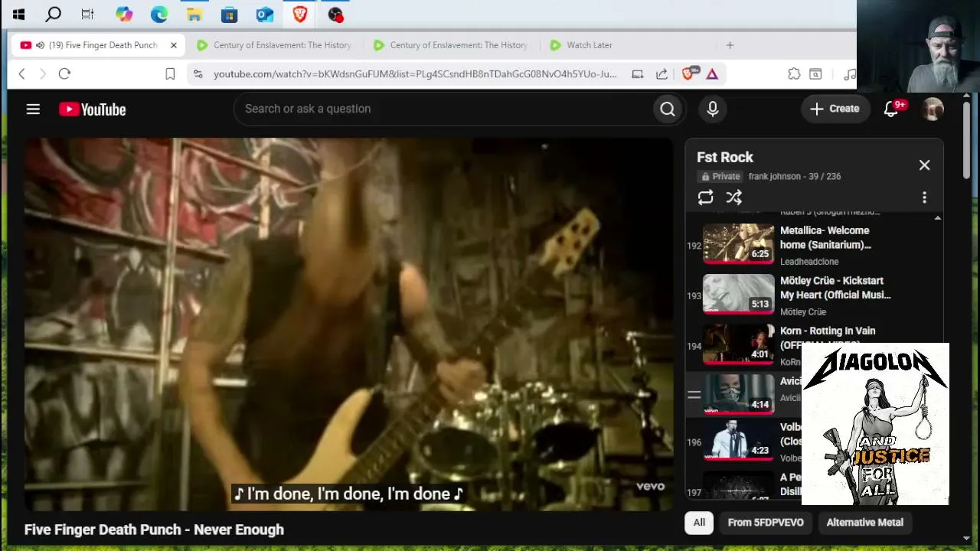Screen dimensions: 980x551
Task: Play Korn Rotting In Vain thumbnail
Action: tap(739, 345)
